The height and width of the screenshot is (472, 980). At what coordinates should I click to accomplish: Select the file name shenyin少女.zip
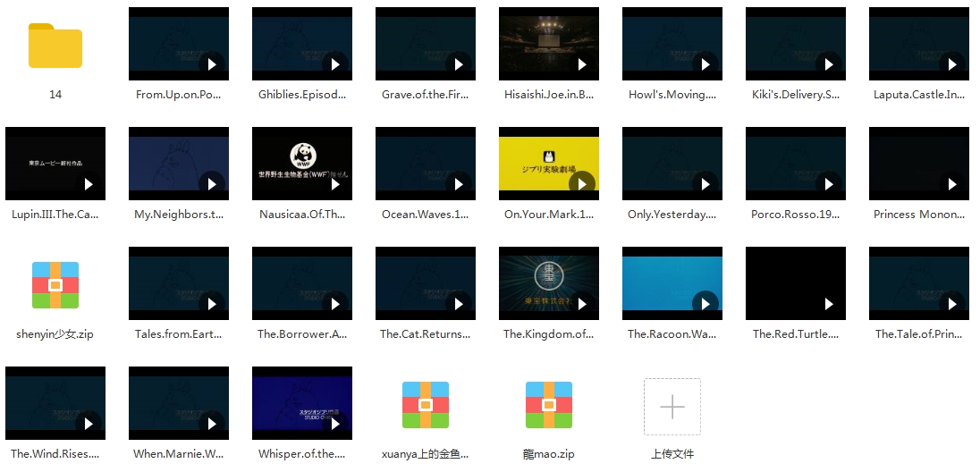click(55, 334)
